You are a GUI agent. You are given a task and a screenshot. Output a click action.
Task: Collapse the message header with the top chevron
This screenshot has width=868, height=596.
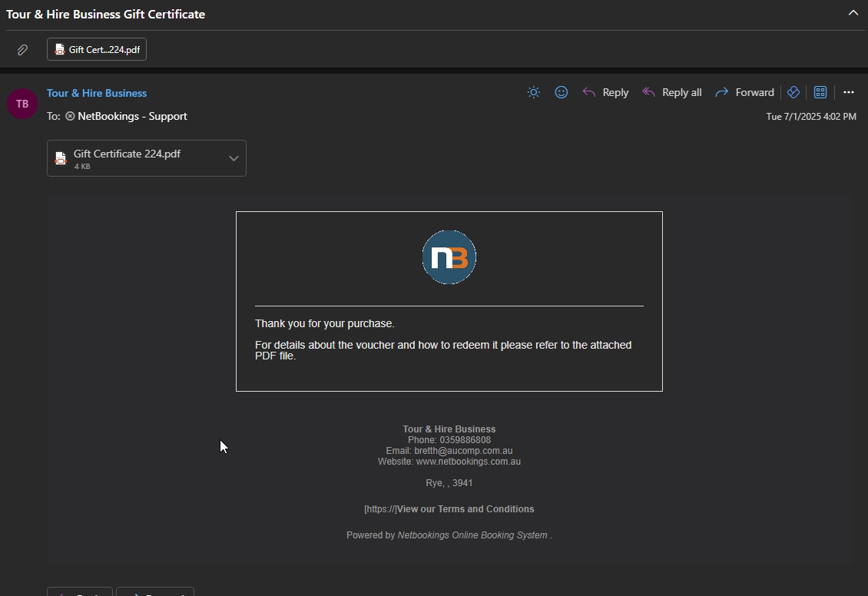pos(853,13)
